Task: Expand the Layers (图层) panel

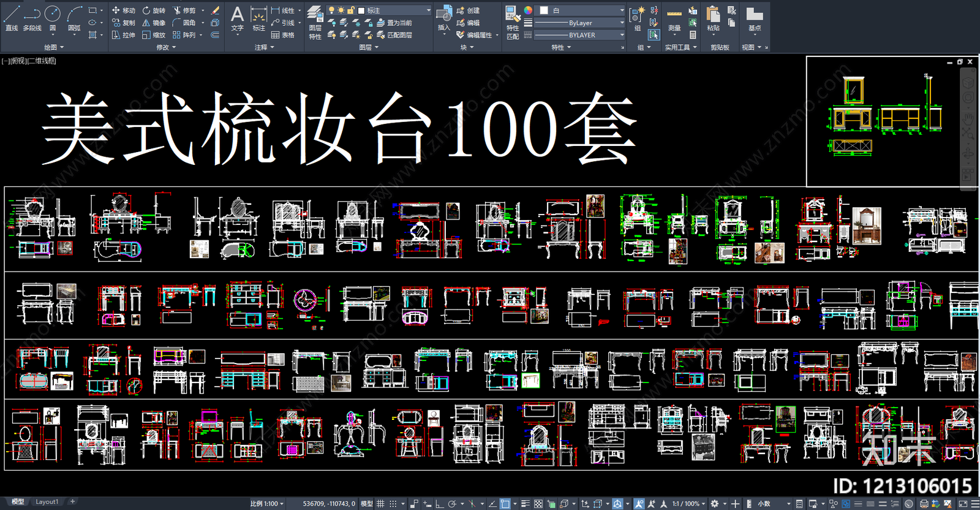Action: pyautogui.click(x=369, y=47)
